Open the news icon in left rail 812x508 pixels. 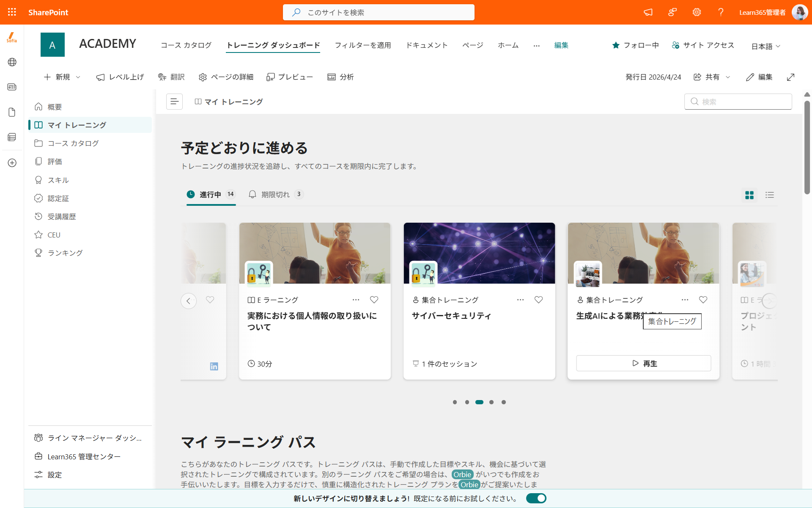point(12,87)
